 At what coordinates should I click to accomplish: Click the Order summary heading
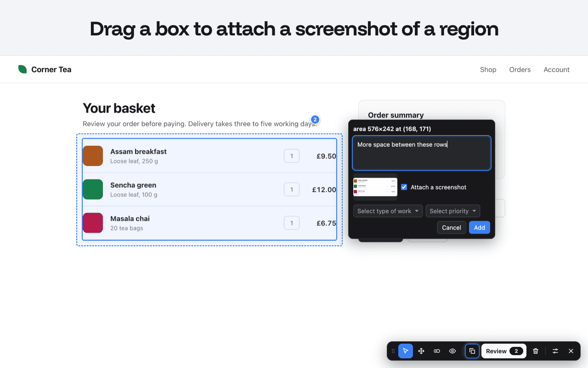pyautogui.click(x=396, y=115)
